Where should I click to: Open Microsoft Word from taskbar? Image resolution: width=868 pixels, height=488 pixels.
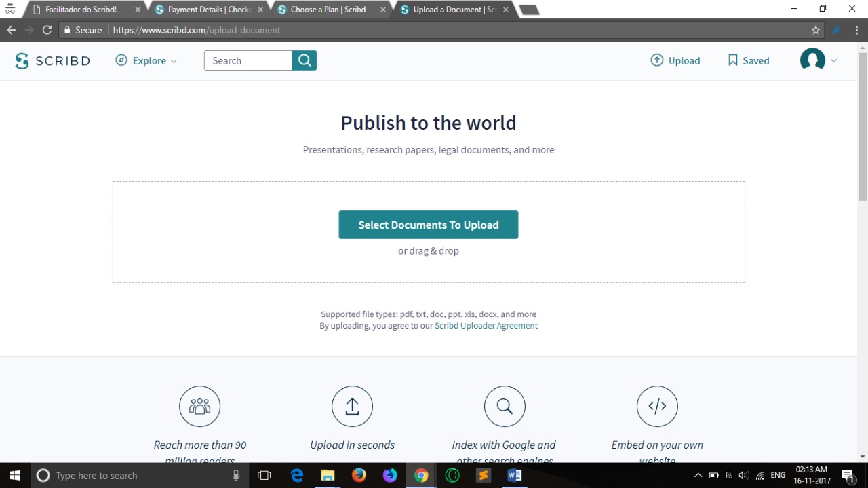(x=515, y=475)
